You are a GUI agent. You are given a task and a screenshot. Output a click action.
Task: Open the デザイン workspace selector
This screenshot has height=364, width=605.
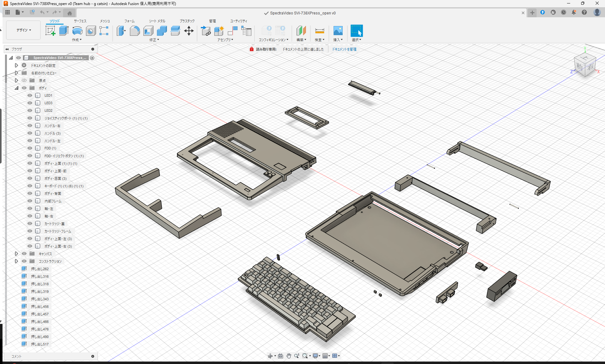[23, 30]
